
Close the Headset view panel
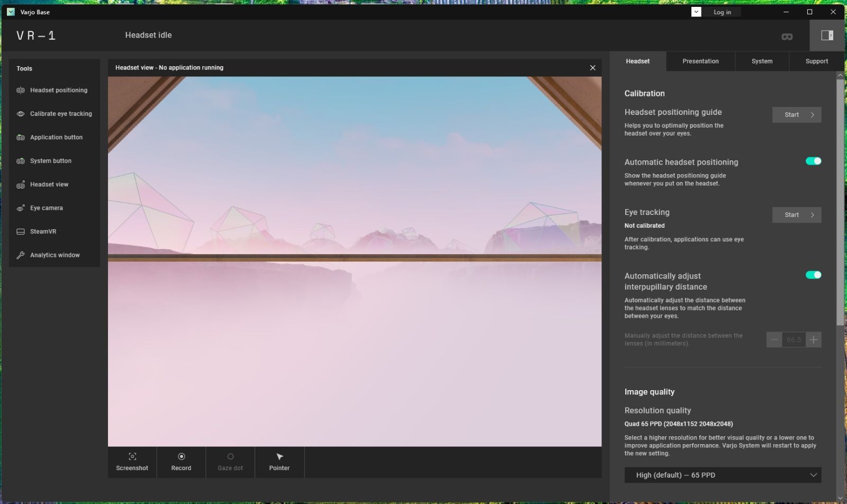tap(592, 68)
